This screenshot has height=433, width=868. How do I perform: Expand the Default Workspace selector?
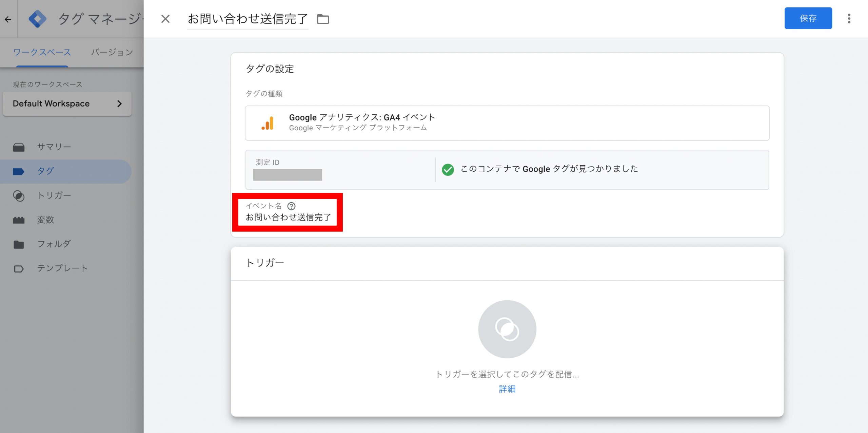click(x=67, y=103)
